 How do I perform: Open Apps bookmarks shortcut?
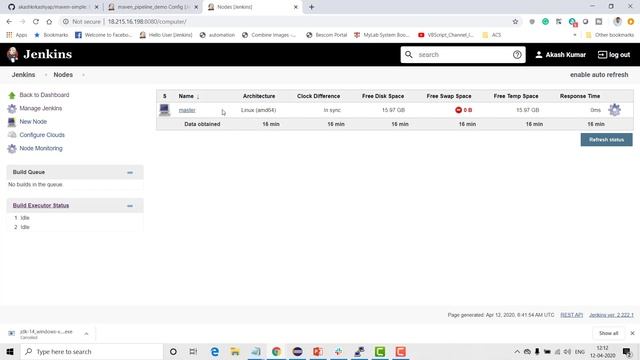[x=17, y=35]
